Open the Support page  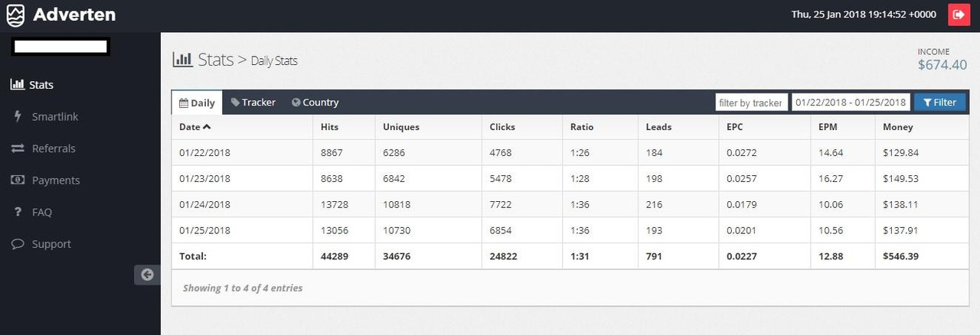click(x=51, y=244)
